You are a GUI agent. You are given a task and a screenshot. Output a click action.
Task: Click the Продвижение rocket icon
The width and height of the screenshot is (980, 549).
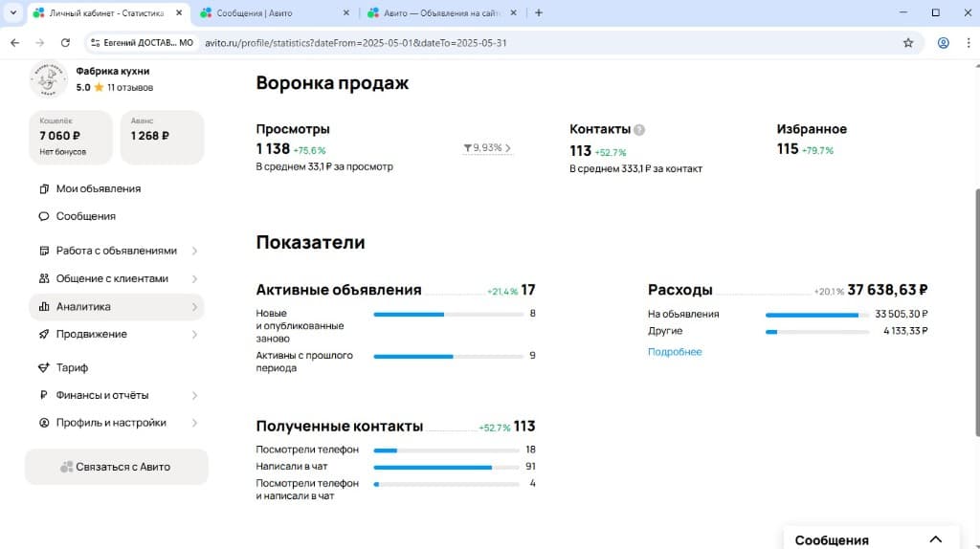[44, 334]
